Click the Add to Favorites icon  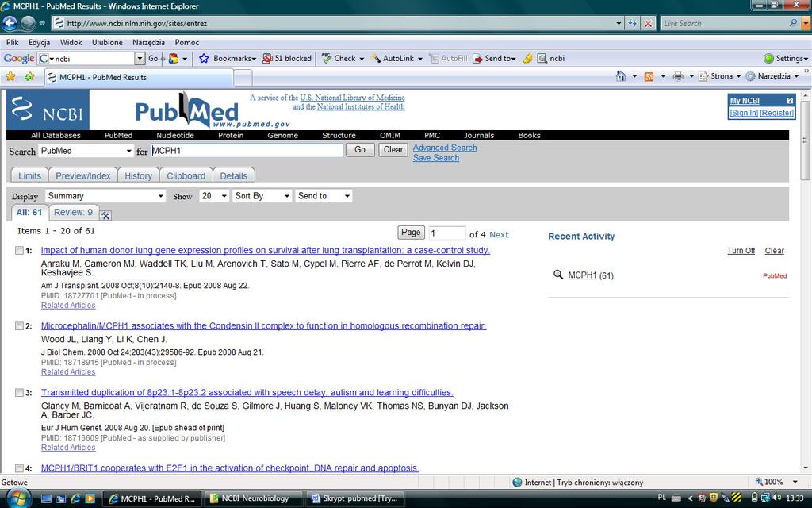29,77
